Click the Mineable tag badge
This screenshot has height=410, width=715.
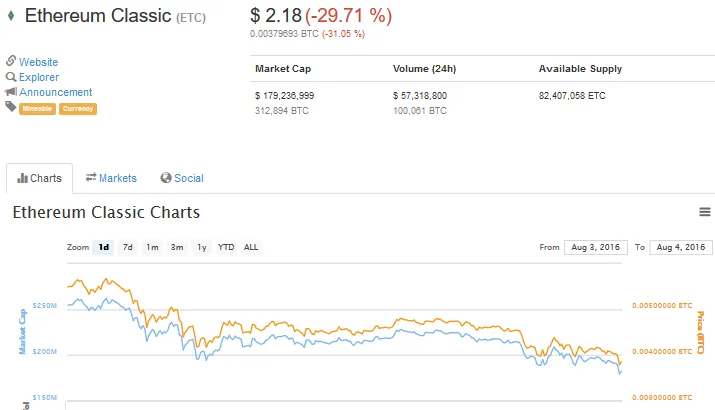37,109
